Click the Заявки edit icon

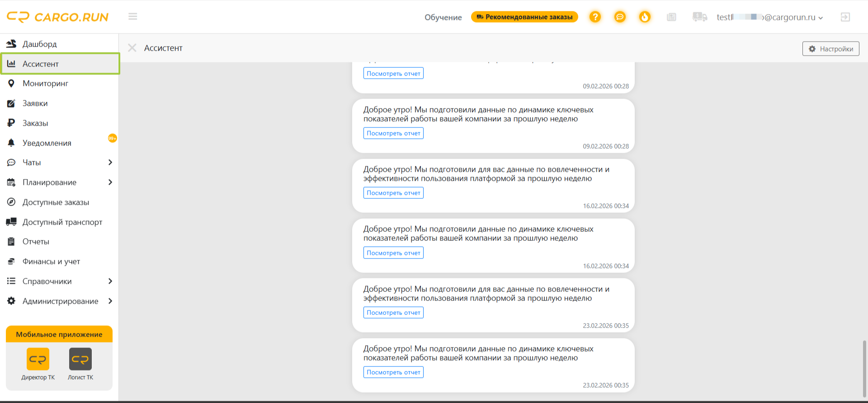tap(11, 103)
